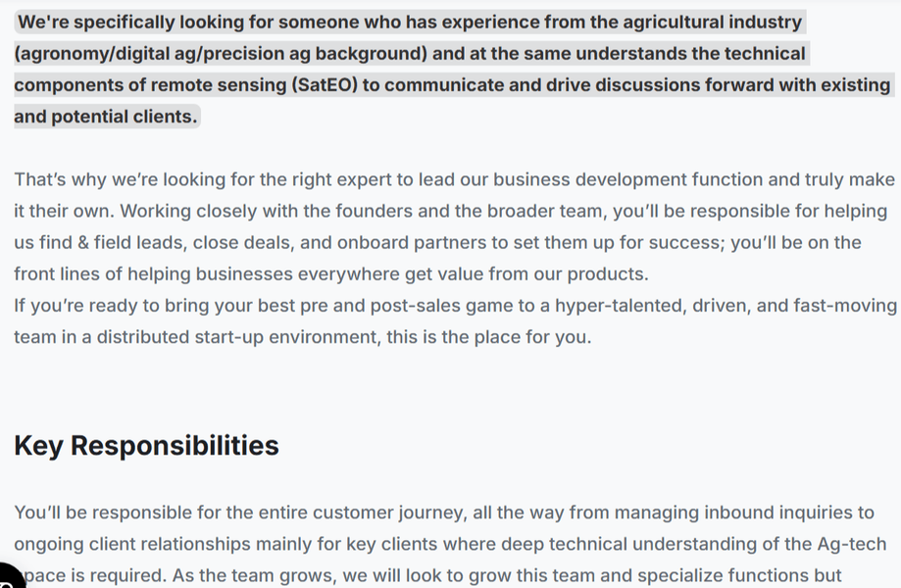The width and height of the screenshot is (901, 588).
Task: Click the word 'Ag-tech' in responsibilities paragraph
Action: [849, 544]
